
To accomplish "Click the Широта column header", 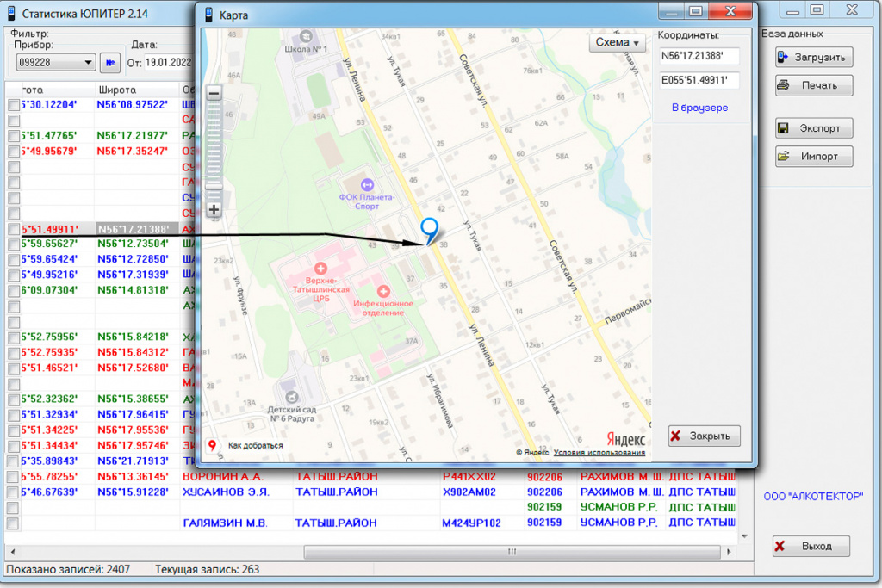I will pos(137,90).
